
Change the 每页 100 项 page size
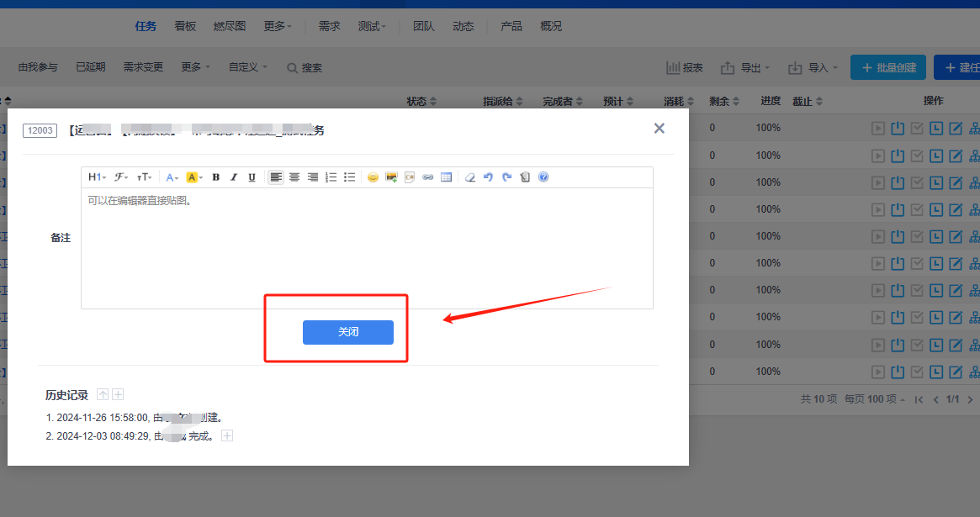point(874,399)
